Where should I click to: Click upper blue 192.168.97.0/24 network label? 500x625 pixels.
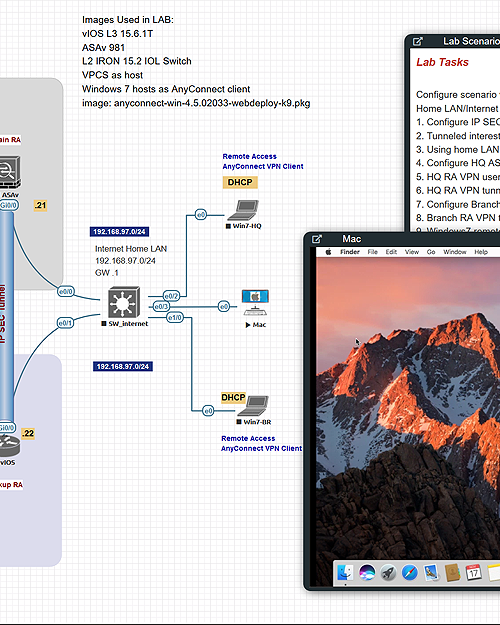pyautogui.click(x=119, y=232)
